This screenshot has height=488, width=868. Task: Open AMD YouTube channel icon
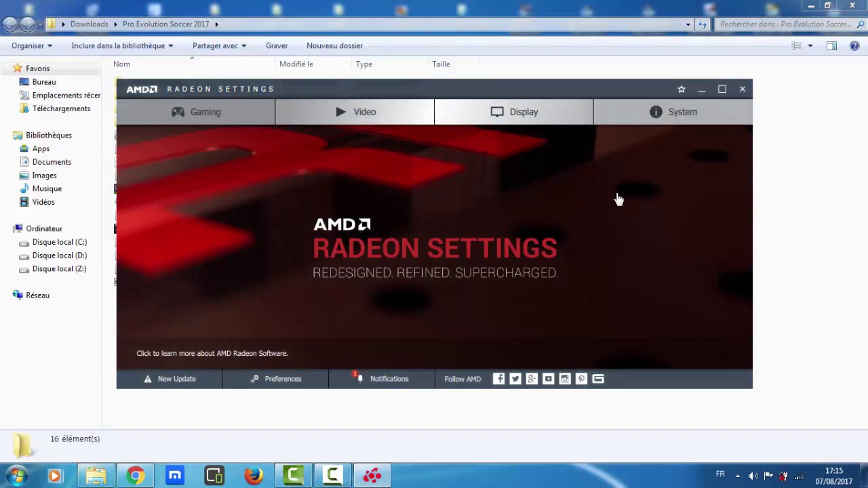pos(548,379)
